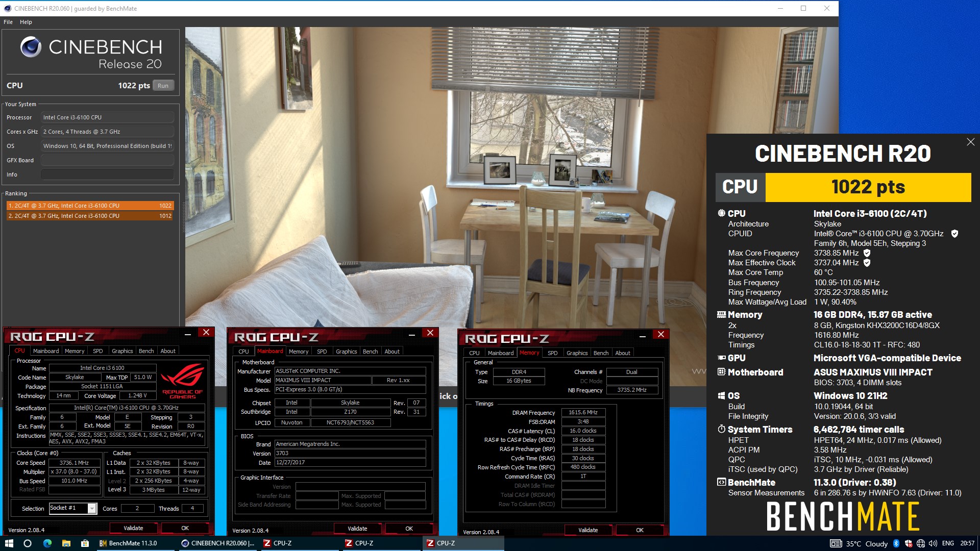This screenshot has height=551, width=980.
Task: Click OK in the right CPU-Z window
Action: 640,530
